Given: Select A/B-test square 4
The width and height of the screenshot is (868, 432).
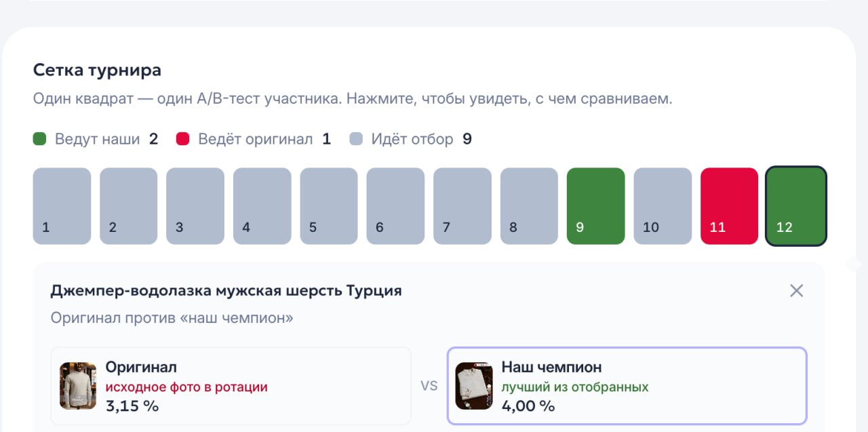Looking at the screenshot, I should pos(262,206).
